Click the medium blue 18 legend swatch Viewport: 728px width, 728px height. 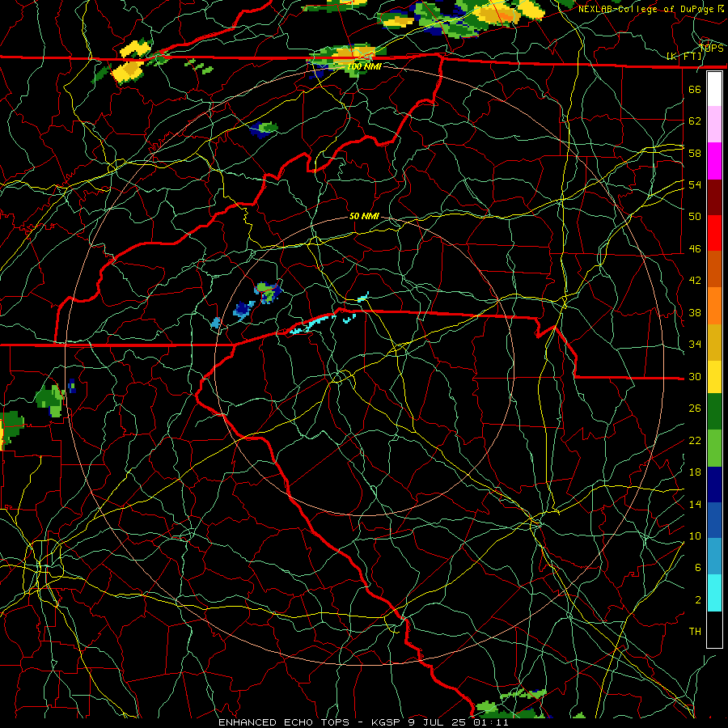coord(714,520)
